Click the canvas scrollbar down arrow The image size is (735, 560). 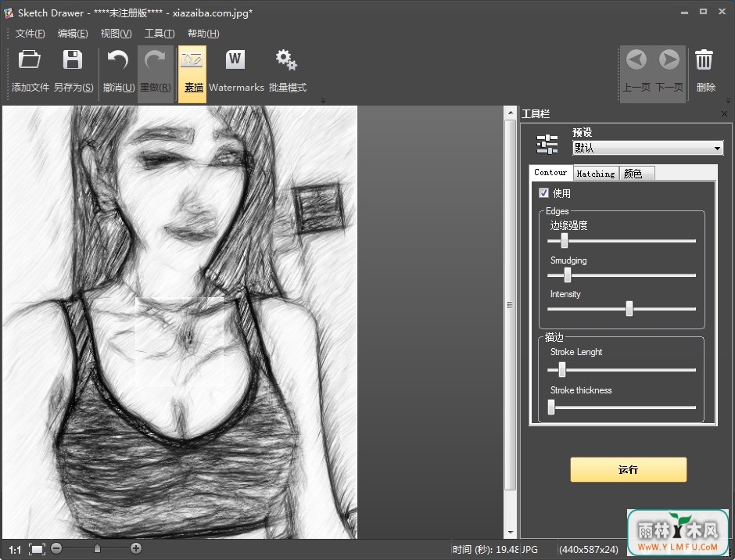[x=510, y=533]
